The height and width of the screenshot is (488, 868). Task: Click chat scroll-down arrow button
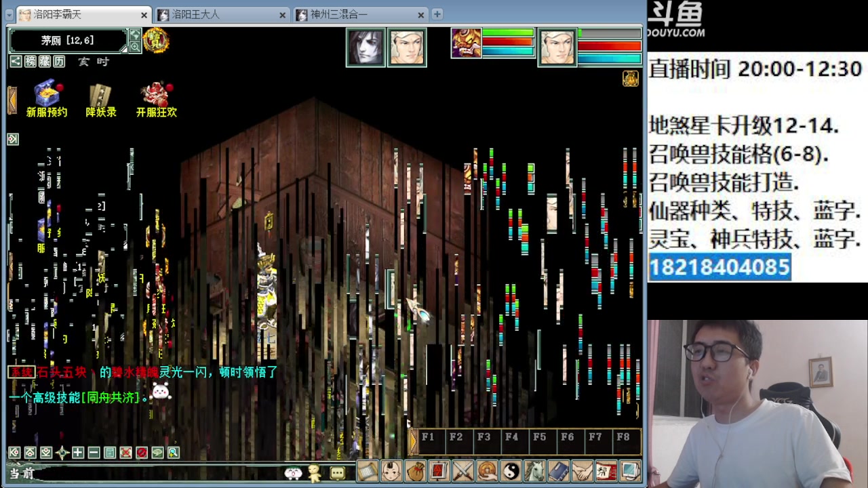click(45, 453)
